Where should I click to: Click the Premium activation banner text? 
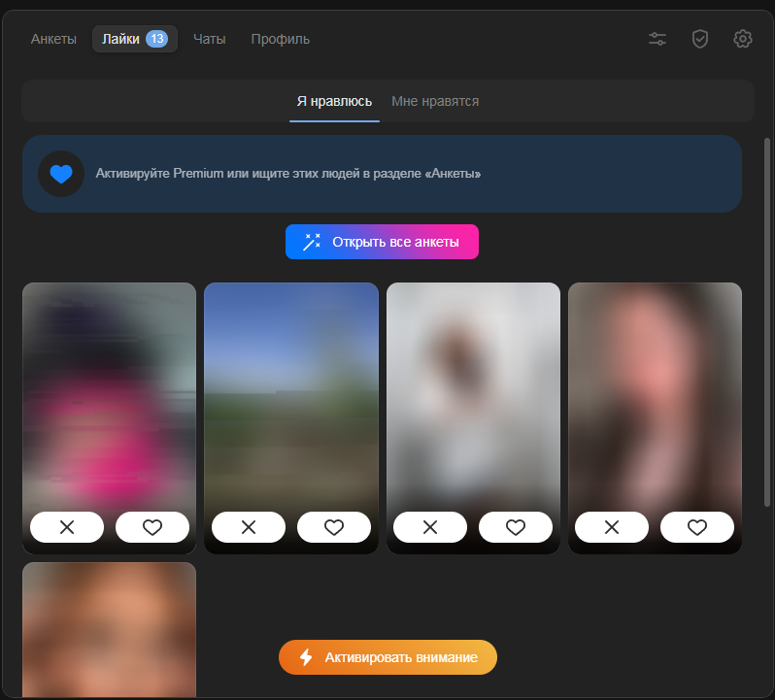tap(288, 174)
